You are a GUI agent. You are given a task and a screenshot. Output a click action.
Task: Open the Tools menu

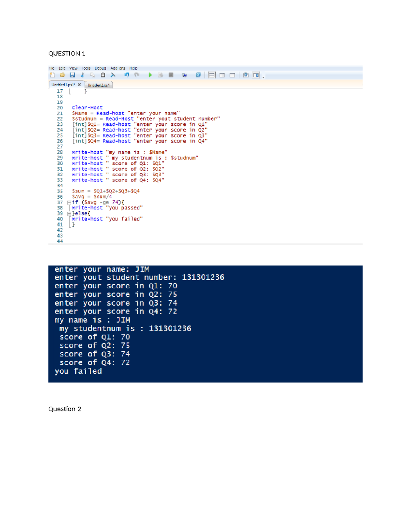86,68
